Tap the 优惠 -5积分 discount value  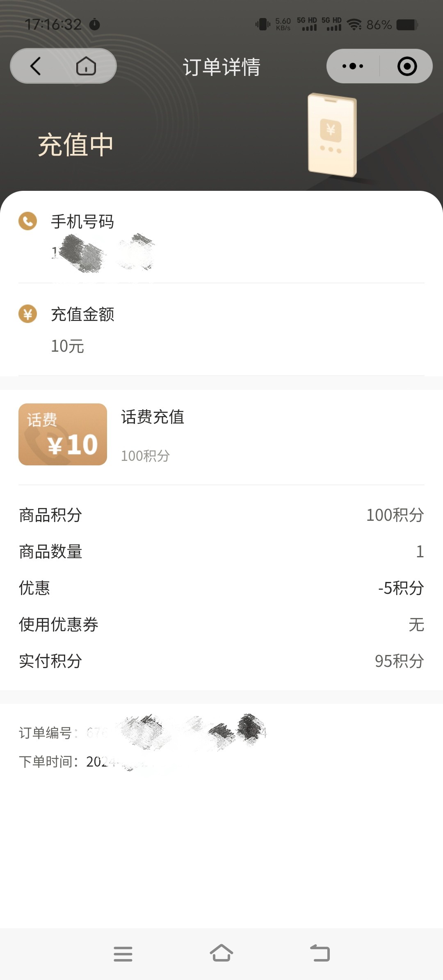coord(401,588)
